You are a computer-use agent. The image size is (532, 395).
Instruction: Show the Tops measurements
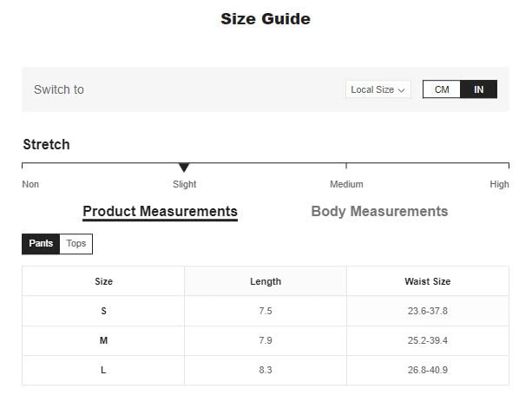pos(76,243)
